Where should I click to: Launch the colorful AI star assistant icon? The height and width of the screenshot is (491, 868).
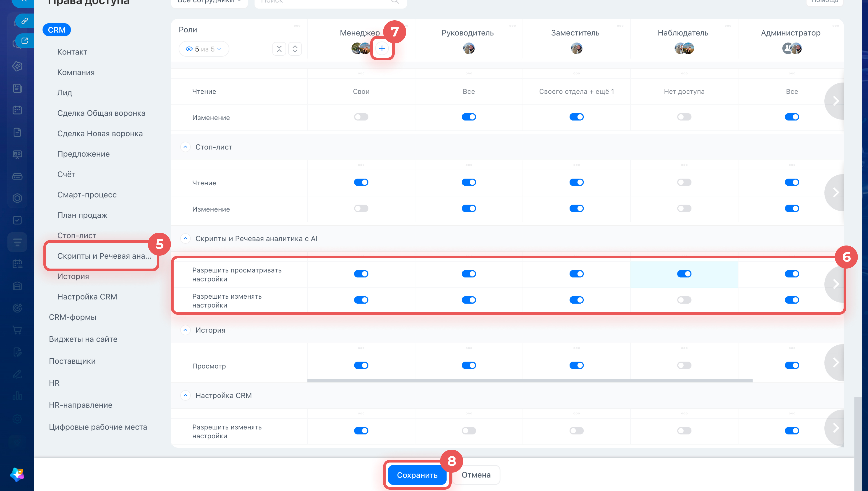point(17,474)
